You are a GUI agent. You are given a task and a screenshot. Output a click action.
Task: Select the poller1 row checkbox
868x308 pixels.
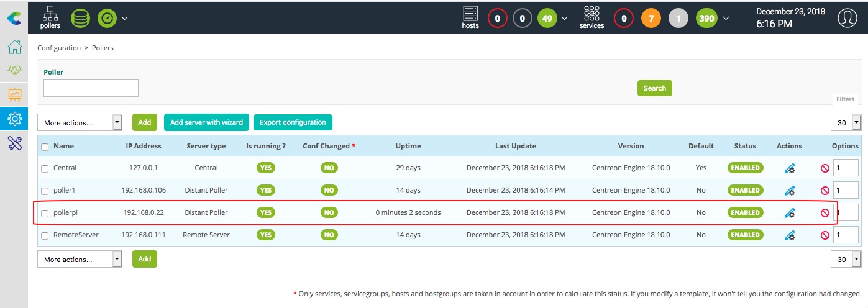click(x=44, y=191)
